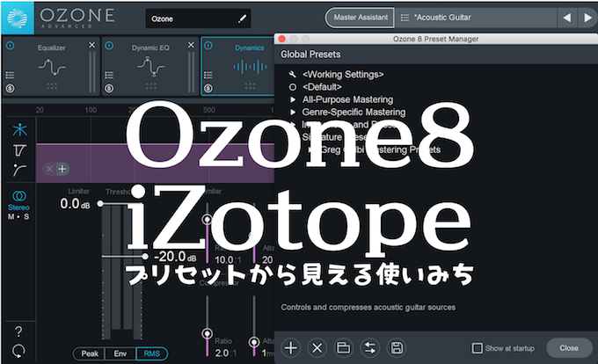Toggle the Equalizer module power button
This screenshot has width=598, height=364.
click(x=11, y=46)
